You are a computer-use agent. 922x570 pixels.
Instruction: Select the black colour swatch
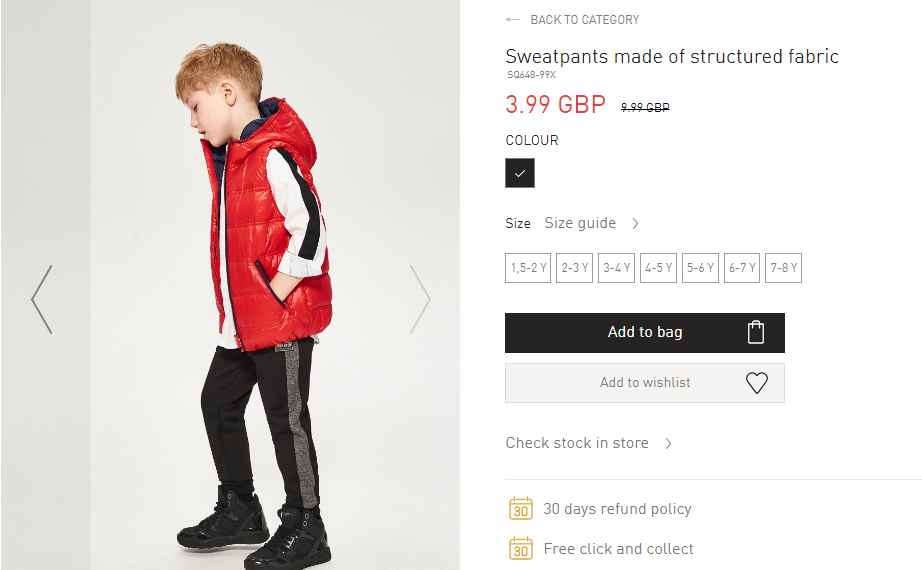(x=520, y=173)
